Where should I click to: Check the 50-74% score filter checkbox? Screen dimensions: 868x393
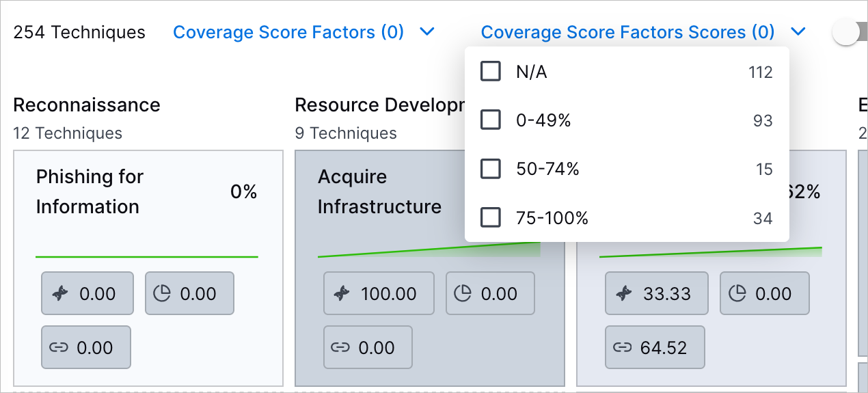pyautogui.click(x=491, y=169)
